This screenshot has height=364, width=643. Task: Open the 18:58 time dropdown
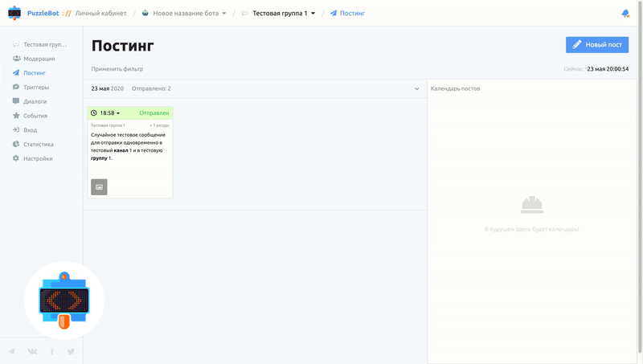[110, 112]
